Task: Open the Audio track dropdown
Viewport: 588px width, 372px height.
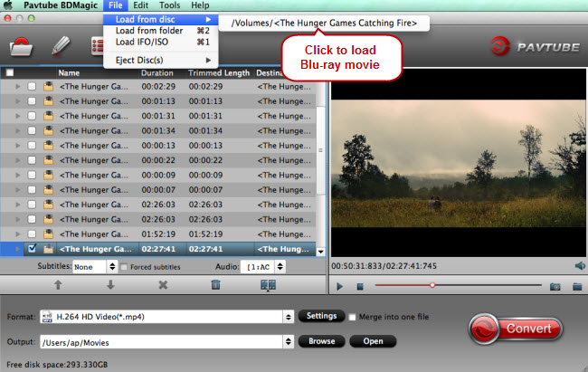Action: coord(263,267)
